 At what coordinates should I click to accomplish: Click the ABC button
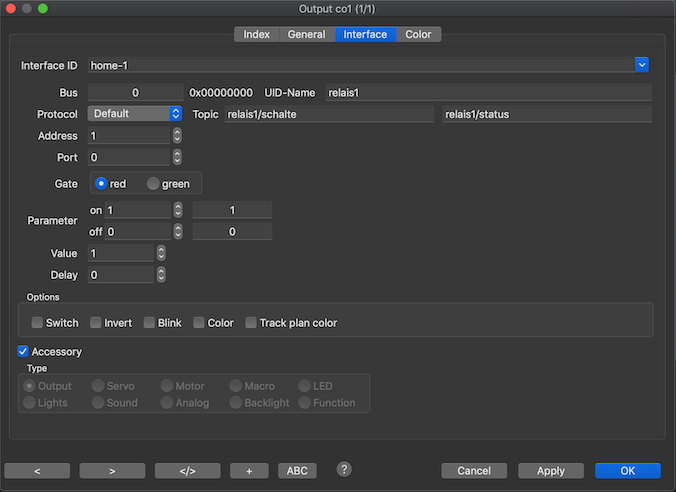click(297, 470)
